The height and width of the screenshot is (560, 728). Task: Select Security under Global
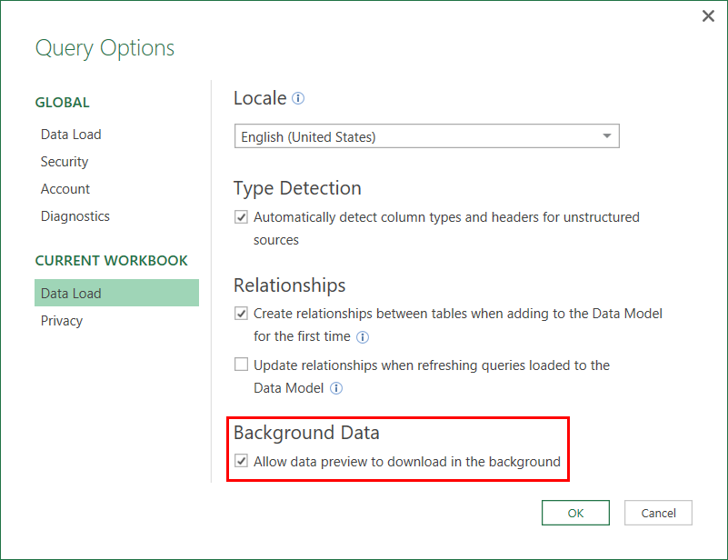[x=65, y=162]
